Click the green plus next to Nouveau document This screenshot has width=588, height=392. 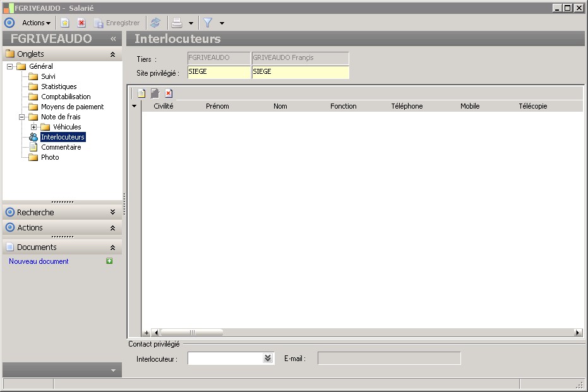pyautogui.click(x=109, y=261)
